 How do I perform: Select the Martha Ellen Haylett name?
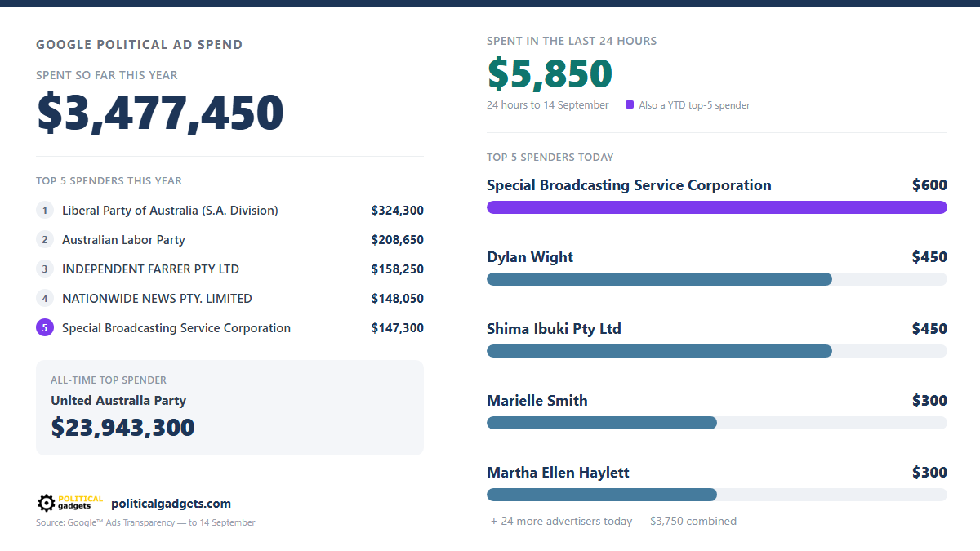pyautogui.click(x=558, y=473)
